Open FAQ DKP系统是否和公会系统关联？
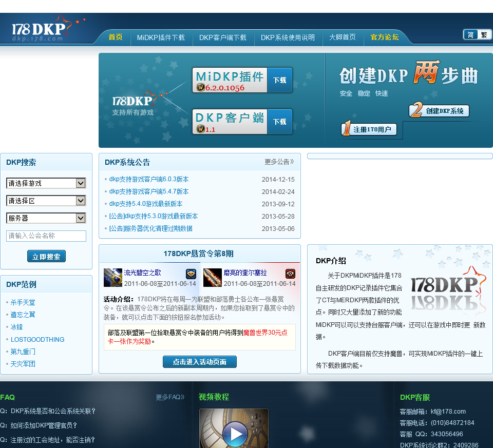 (x=53, y=411)
